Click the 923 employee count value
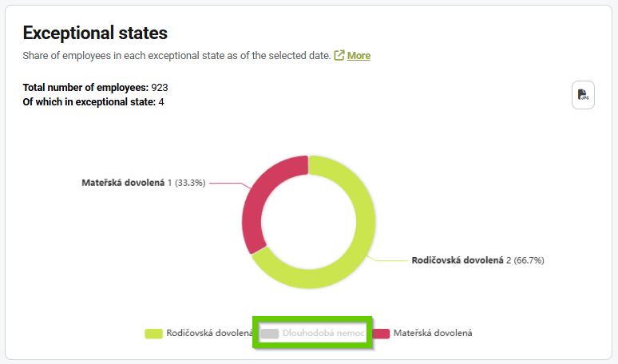The height and width of the screenshot is (364, 618). 160,87
